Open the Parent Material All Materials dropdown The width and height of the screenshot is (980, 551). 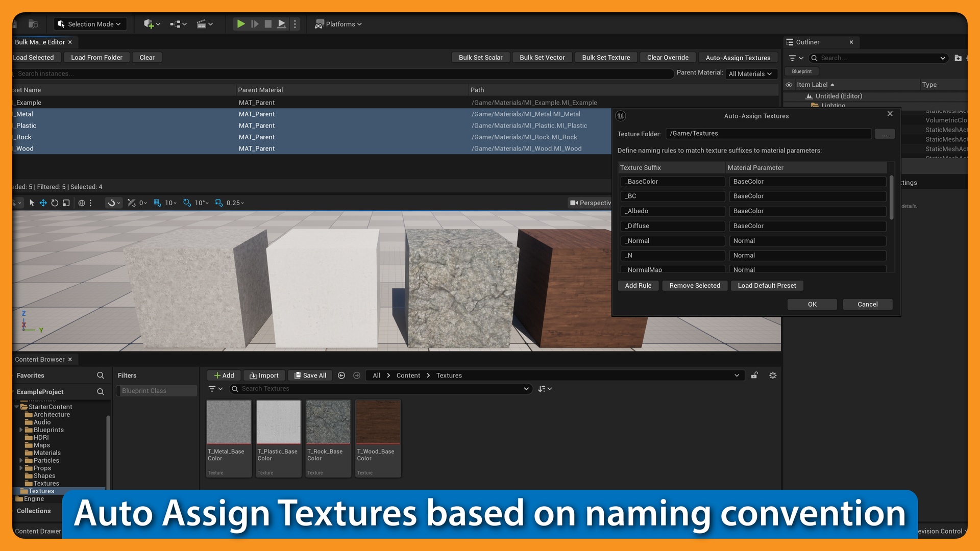[750, 74]
